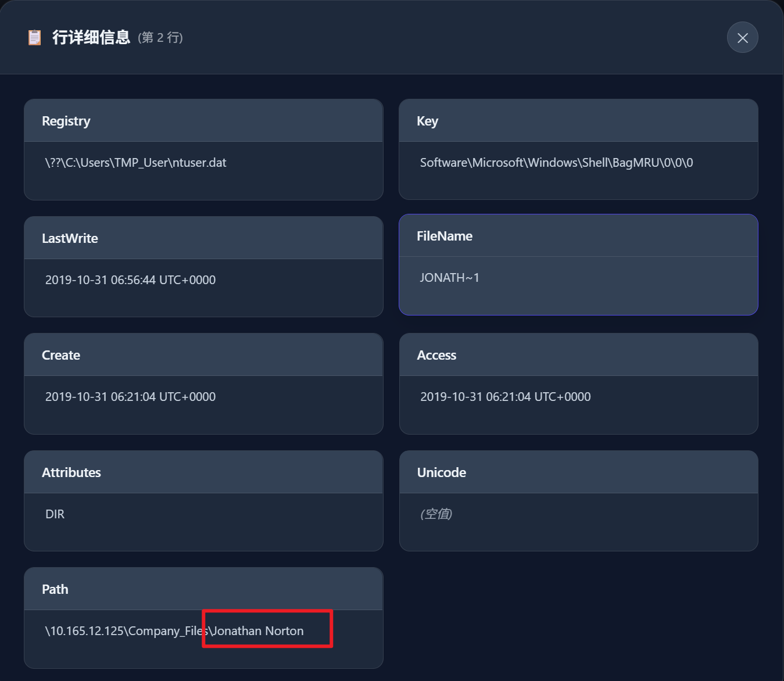Close the row details dialog
The image size is (784, 681).
tap(742, 38)
